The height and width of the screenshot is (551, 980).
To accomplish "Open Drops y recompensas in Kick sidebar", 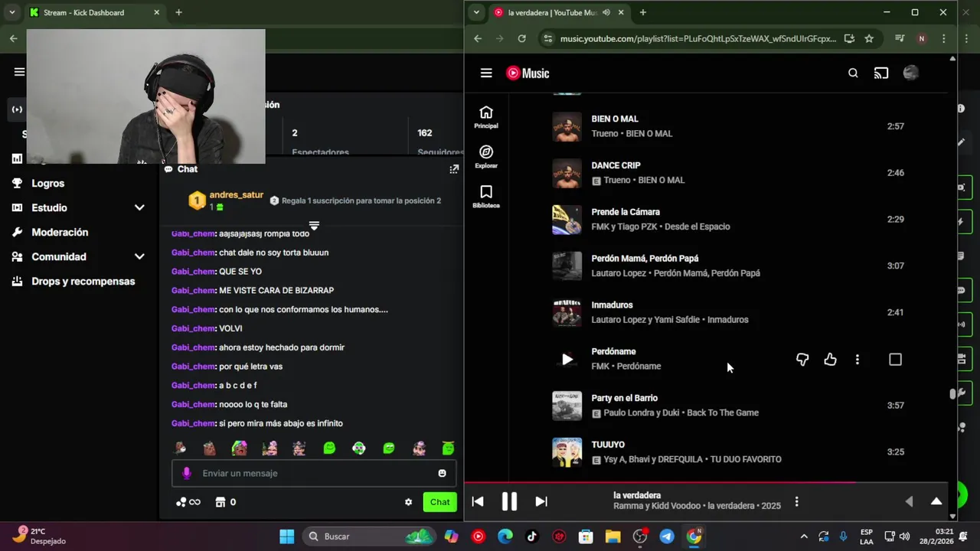I will (x=83, y=281).
